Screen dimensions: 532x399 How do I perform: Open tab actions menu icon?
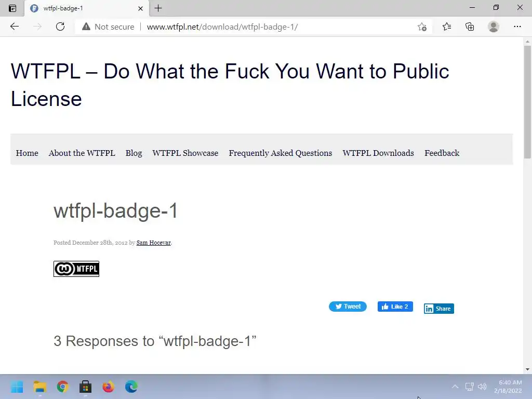pyautogui.click(x=12, y=8)
